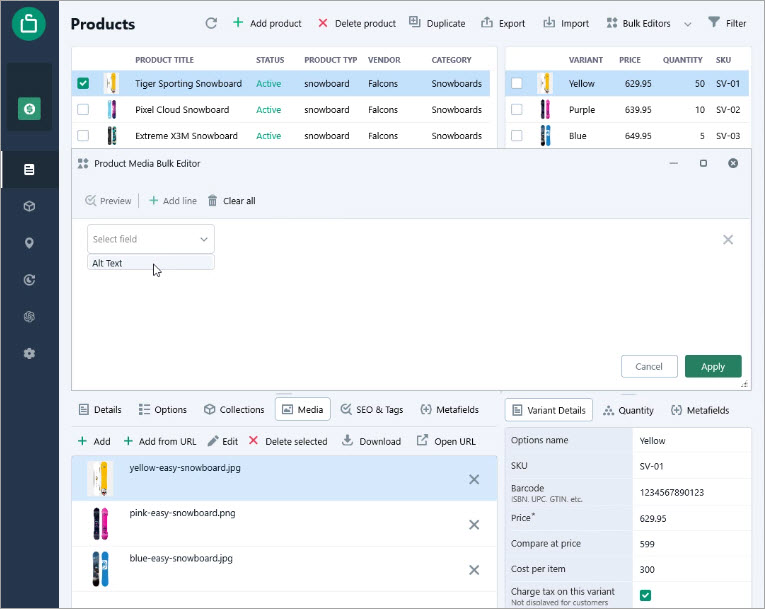Click Add media button

tap(94, 441)
